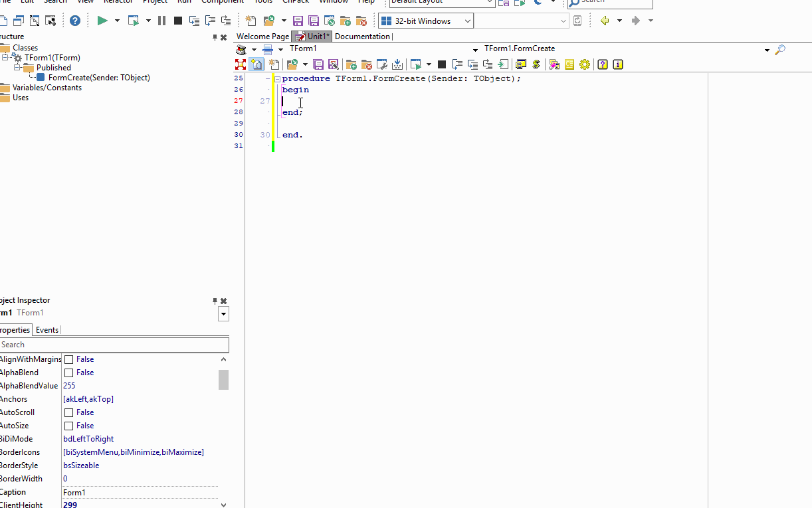This screenshot has width=812, height=508.
Task: Click the magnifier search icon in editor bar
Action: click(x=780, y=49)
